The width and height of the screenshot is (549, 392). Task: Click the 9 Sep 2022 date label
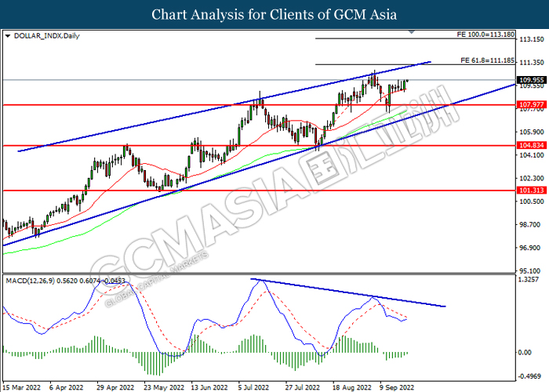[x=398, y=387]
